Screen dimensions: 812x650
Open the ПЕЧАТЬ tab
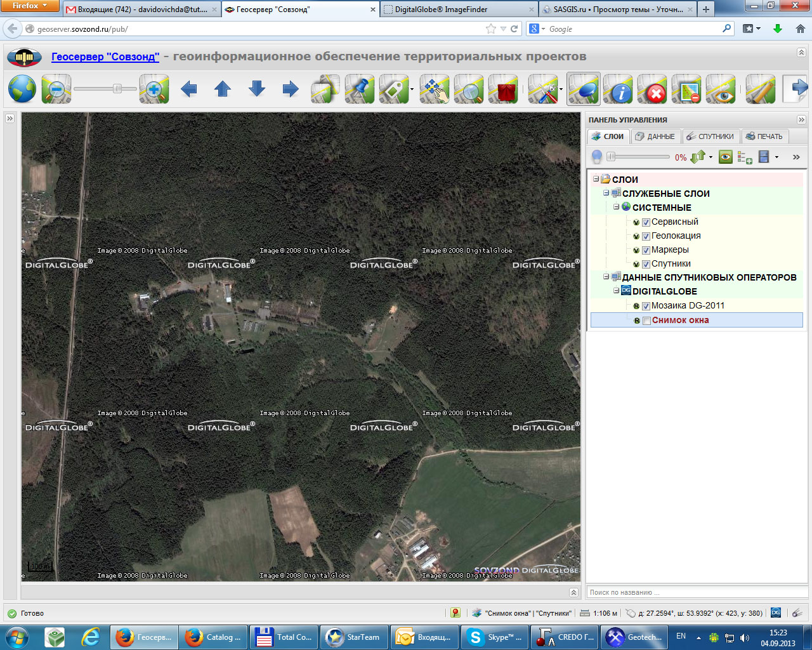click(x=764, y=136)
